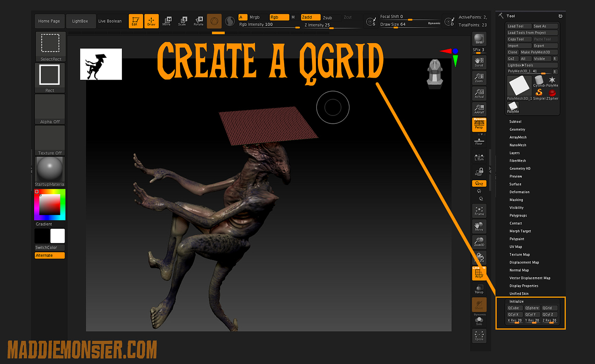Expand the Subtool section
595x364 pixels.
516,121
